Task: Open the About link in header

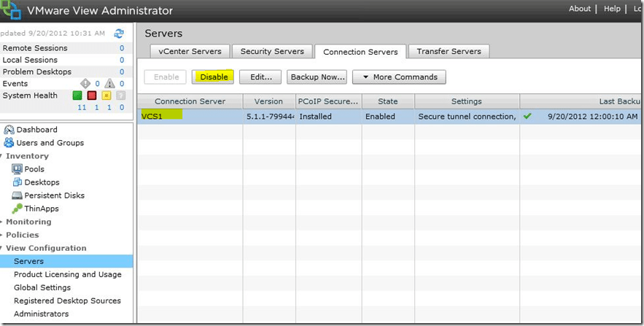Action: pos(579,9)
